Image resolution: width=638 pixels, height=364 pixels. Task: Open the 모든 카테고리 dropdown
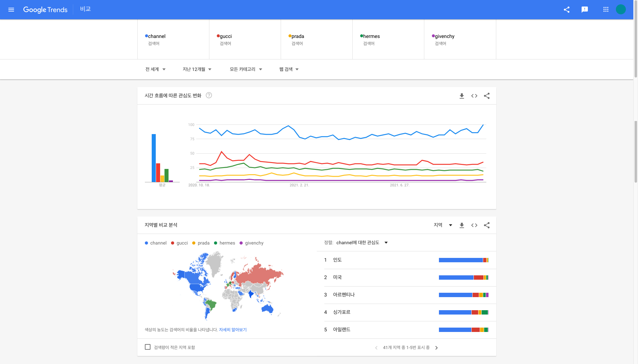click(x=246, y=69)
